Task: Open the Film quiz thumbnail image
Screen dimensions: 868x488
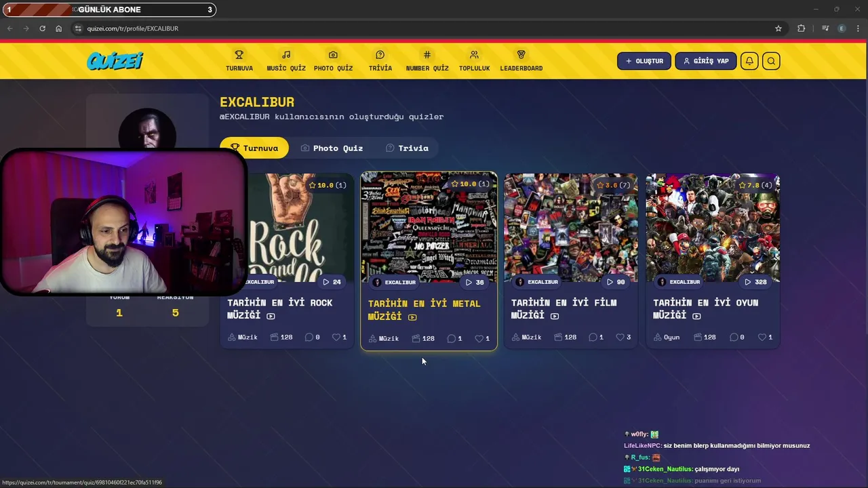Action: pyautogui.click(x=571, y=227)
